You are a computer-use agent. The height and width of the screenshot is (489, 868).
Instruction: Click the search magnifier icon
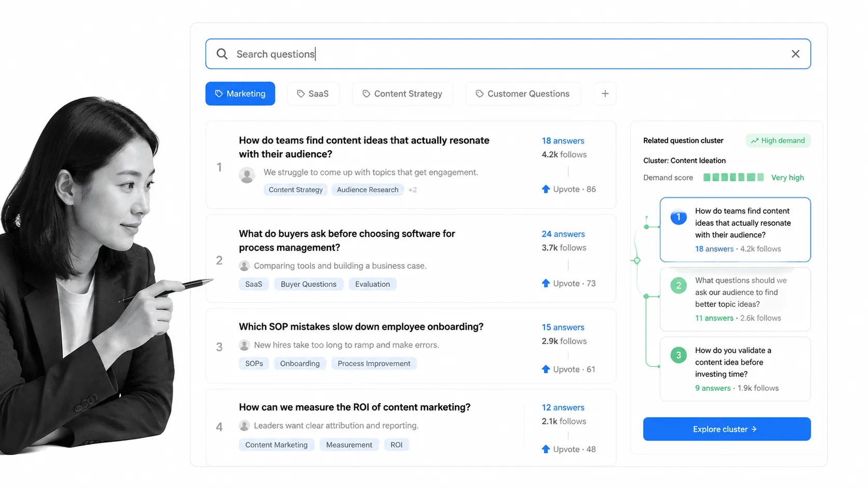(x=222, y=54)
